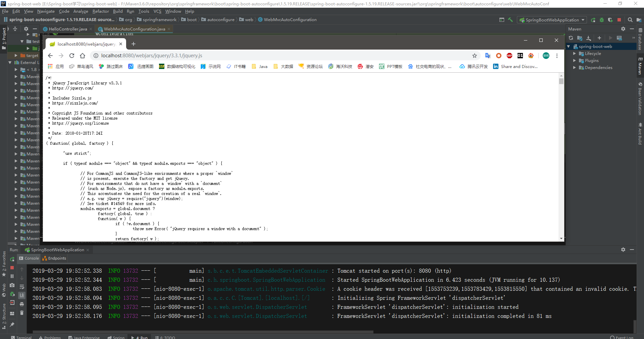
Task: Toggle Maven side tool window tab
Action: pos(640,66)
